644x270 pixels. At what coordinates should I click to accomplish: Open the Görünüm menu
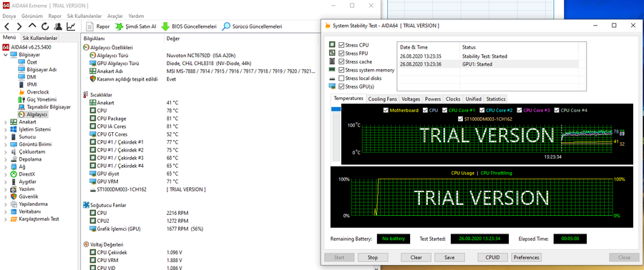[33, 16]
